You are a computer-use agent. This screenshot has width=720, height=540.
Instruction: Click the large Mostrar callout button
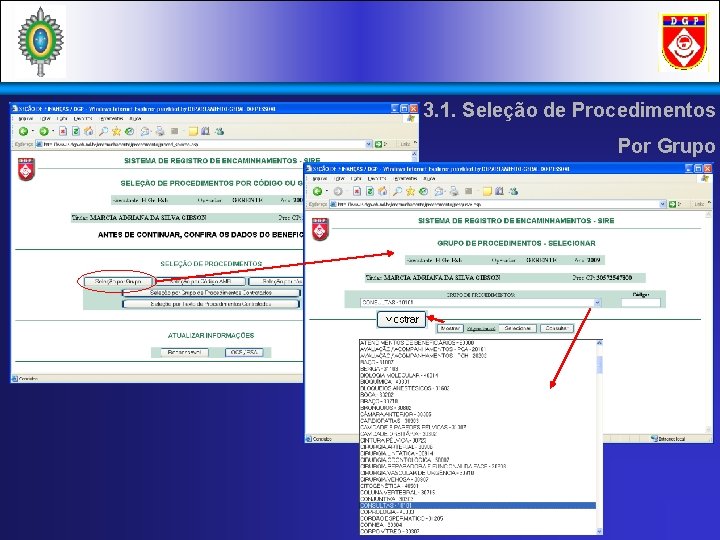[x=402, y=320]
